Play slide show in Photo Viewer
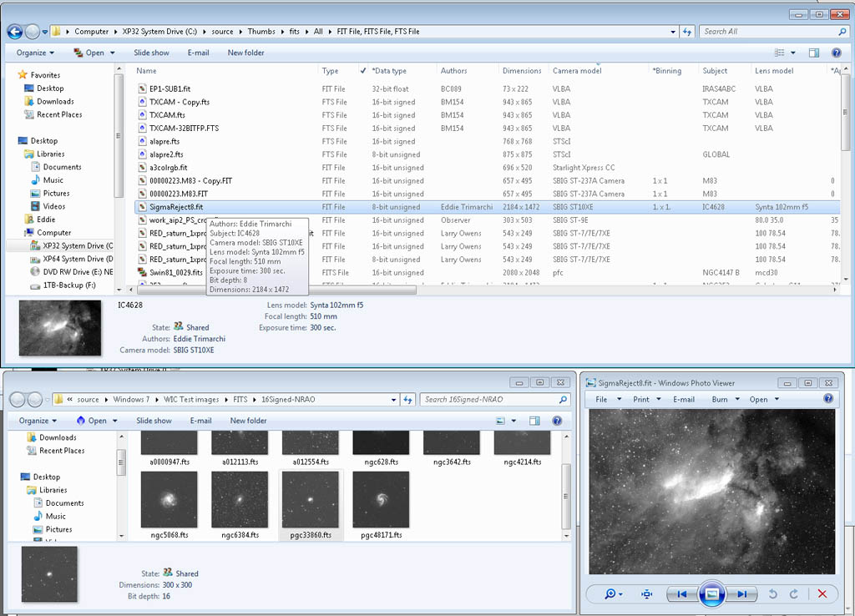 pyautogui.click(x=711, y=593)
